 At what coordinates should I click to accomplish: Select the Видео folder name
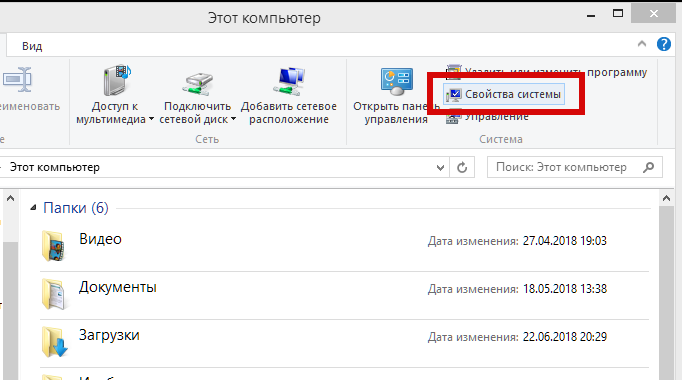pos(100,239)
